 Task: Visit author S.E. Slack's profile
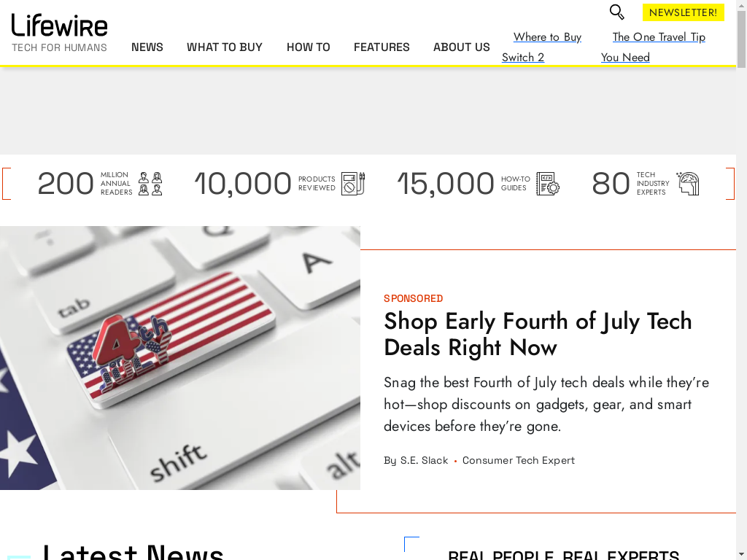[424, 461]
